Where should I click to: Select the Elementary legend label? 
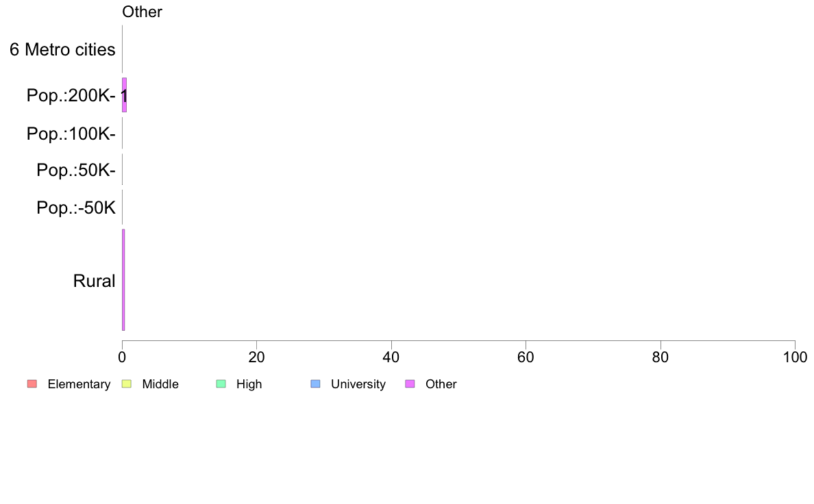[79, 384]
